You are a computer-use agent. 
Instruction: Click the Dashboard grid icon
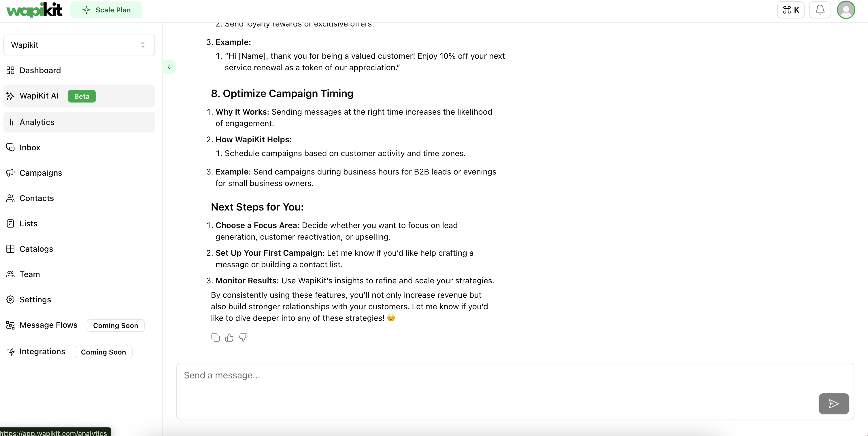point(10,70)
